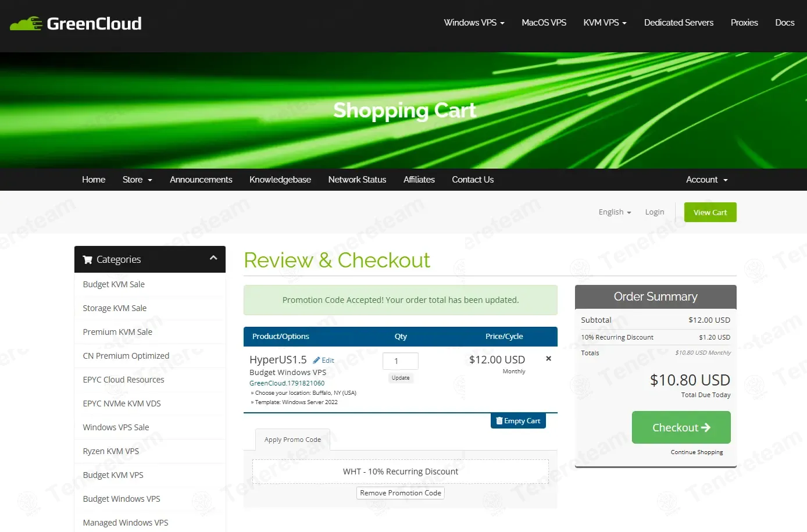Screen dimensions: 807x532
Task: Select the Apply Promo Code tab
Action: coord(292,440)
